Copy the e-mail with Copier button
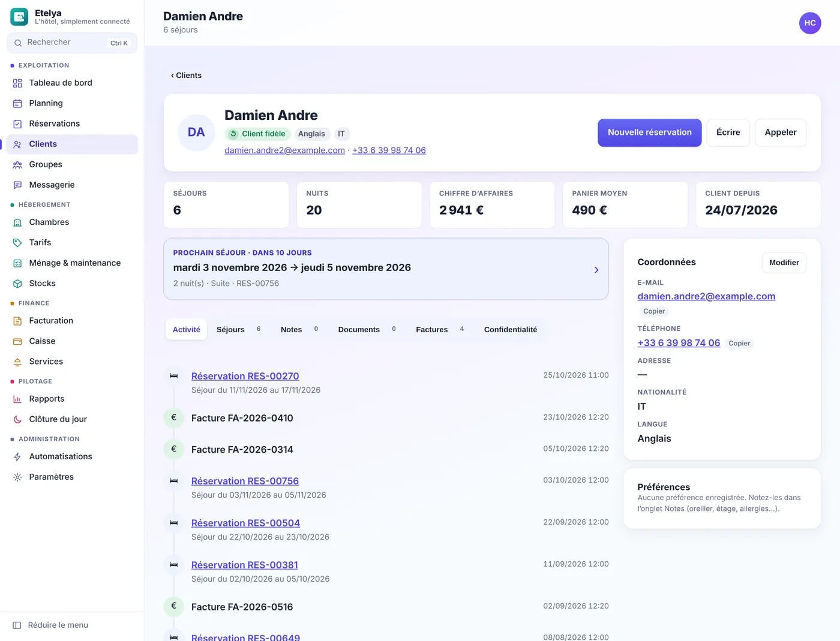Screen dimensions: 840x641 click(654, 311)
